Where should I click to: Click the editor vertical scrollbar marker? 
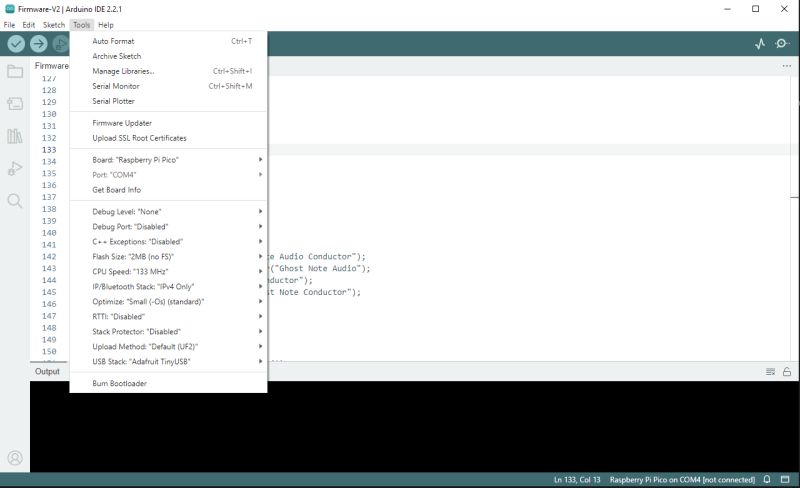tap(794, 197)
